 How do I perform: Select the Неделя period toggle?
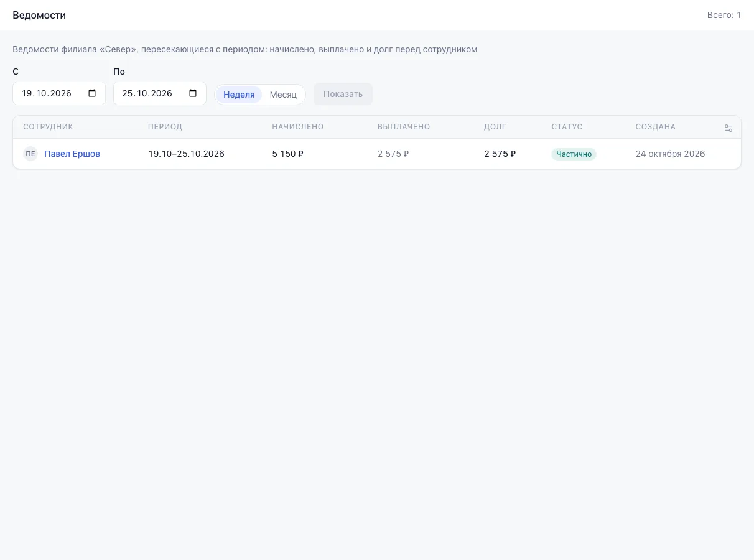[239, 95]
